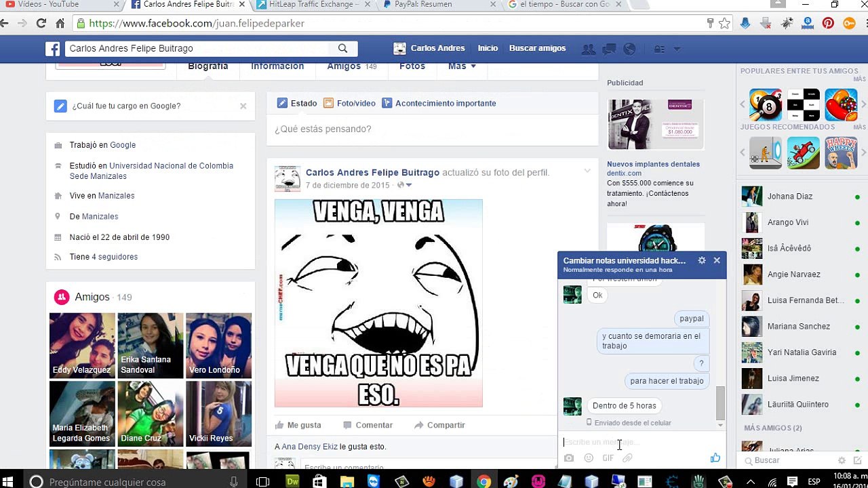
Task: Bookmark this page with the star icon
Action: pos(725,23)
